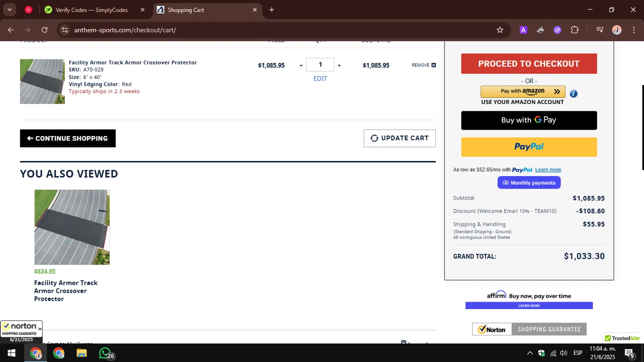Open network settings tray icon
Image resolution: width=644 pixels, height=362 pixels.
(553, 353)
